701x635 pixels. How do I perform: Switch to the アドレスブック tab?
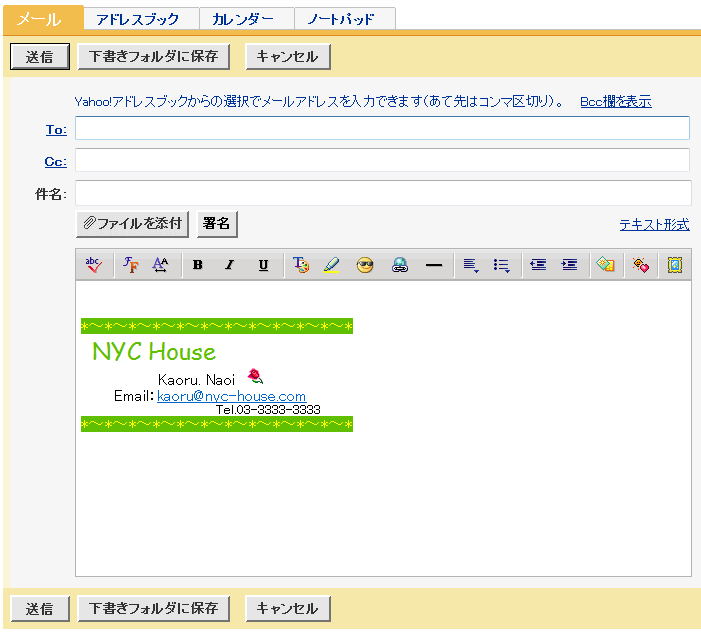138,19
